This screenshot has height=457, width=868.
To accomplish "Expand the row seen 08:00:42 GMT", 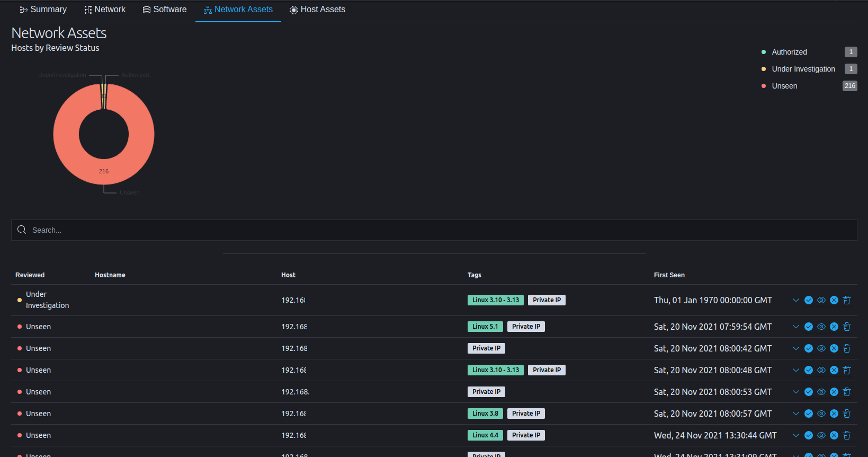I will pos(796,348).
